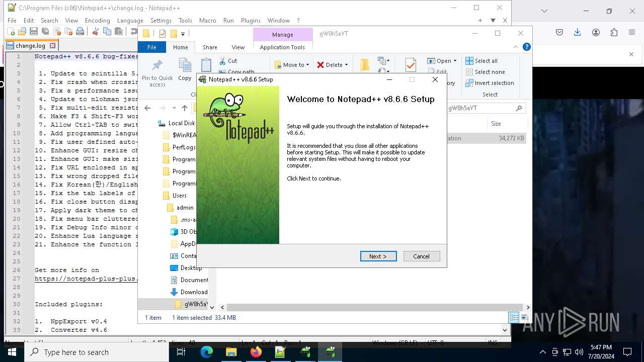Select the Downloads item in Explorer tree
The height and width of the screenshot is (362, 644).
[x=189, y=292]
